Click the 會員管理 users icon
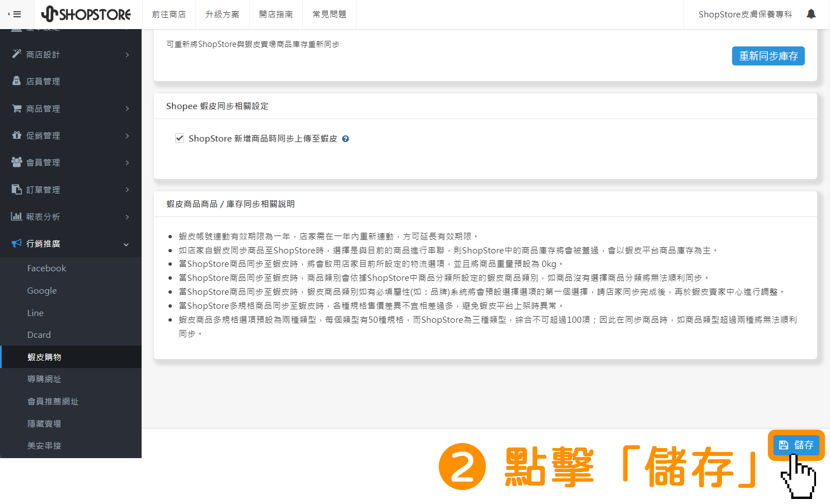 (17, 162)
